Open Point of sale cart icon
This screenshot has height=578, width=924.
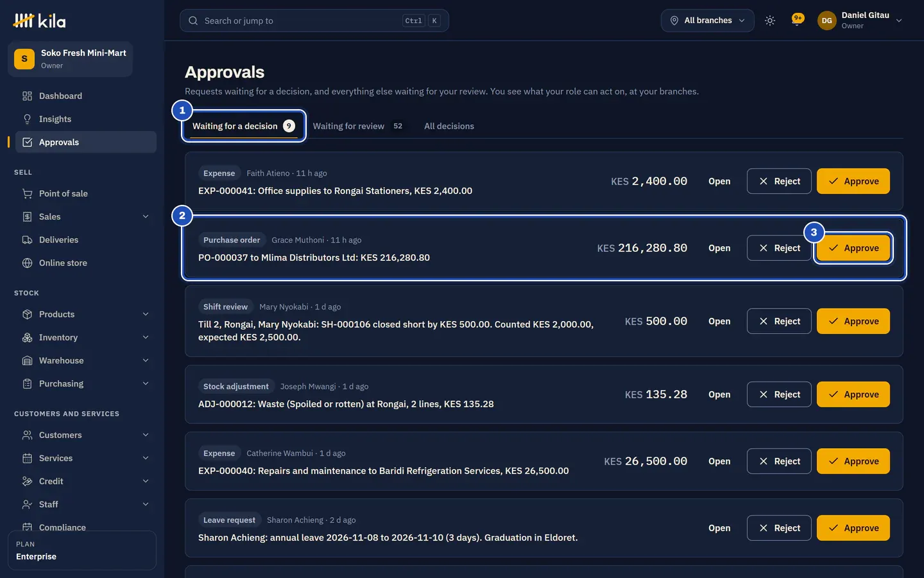click(x=27, y=193)
